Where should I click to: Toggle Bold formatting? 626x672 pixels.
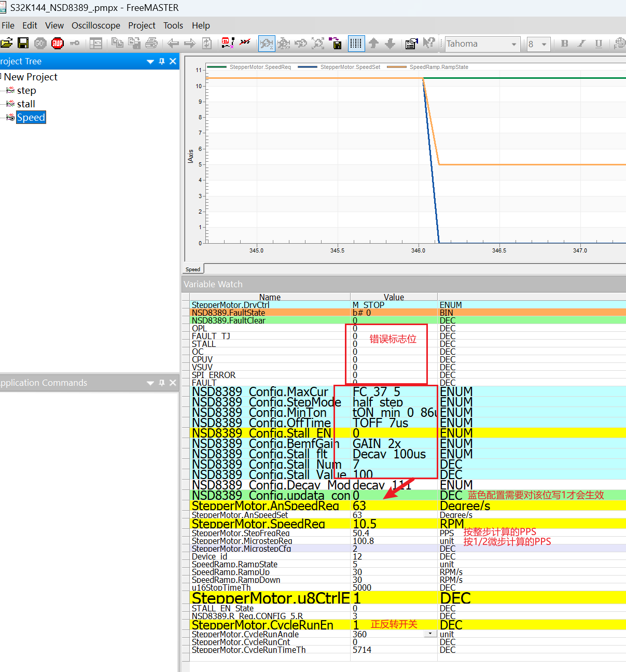pyautogui.click(x=564, y=44)
